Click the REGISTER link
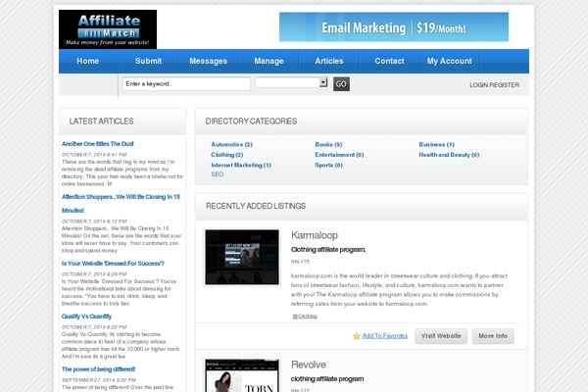This screenshot has width=588, height=392. [x=507, y=85]
